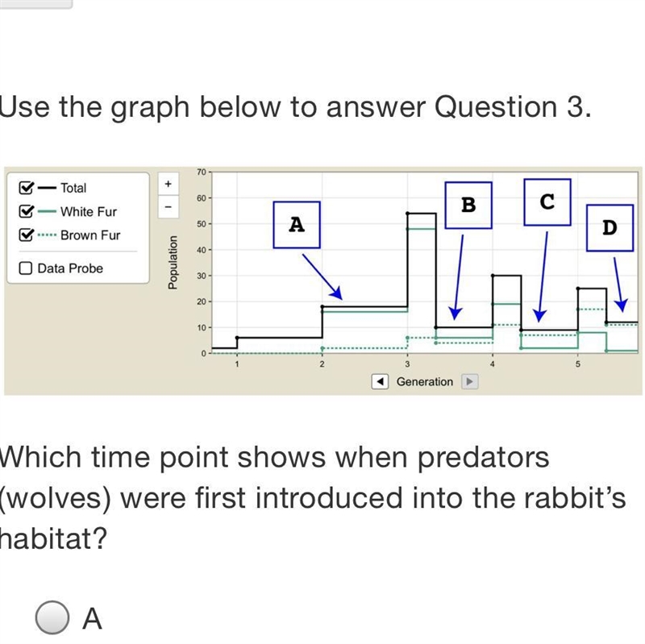Uncheck the Brown Fur checkbox

26,235
